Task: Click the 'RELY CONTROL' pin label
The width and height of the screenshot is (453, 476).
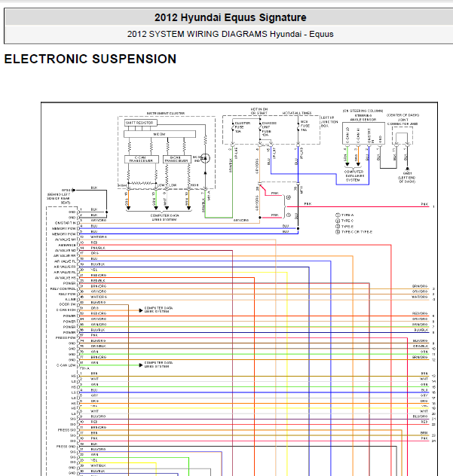Action: pyautogui.click(x=63, y=288)
